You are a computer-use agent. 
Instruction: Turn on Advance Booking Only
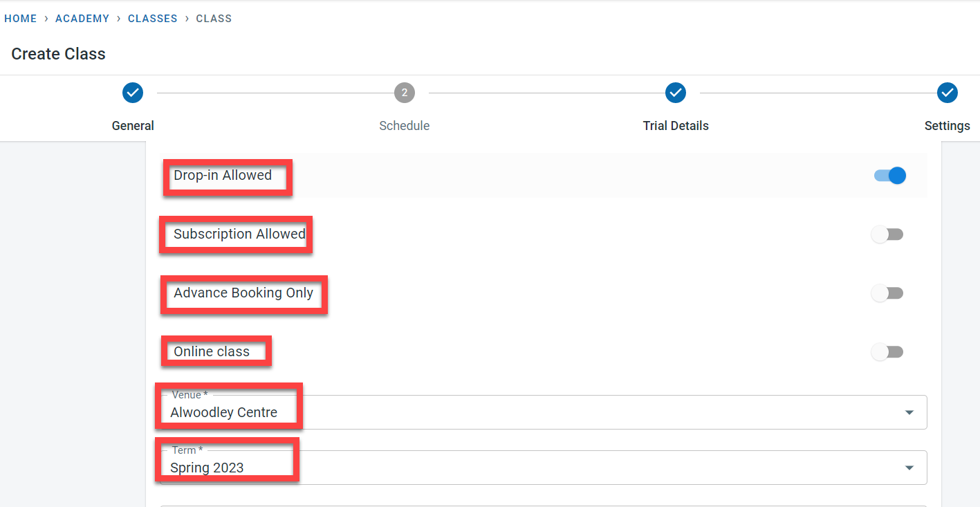click(887, 293)
